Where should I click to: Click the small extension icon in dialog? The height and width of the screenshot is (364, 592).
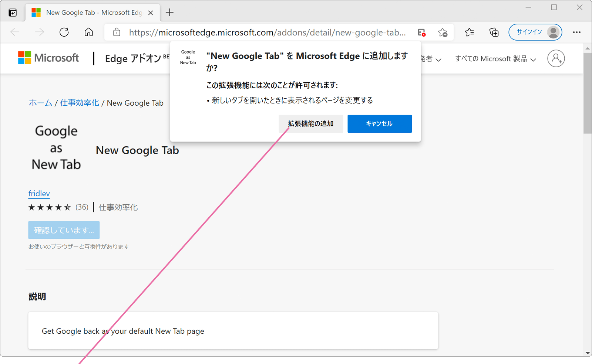[188, 57]
